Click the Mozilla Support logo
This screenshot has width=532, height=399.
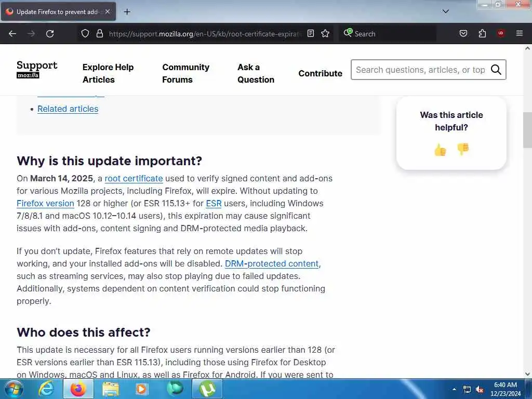click(37, 69)
